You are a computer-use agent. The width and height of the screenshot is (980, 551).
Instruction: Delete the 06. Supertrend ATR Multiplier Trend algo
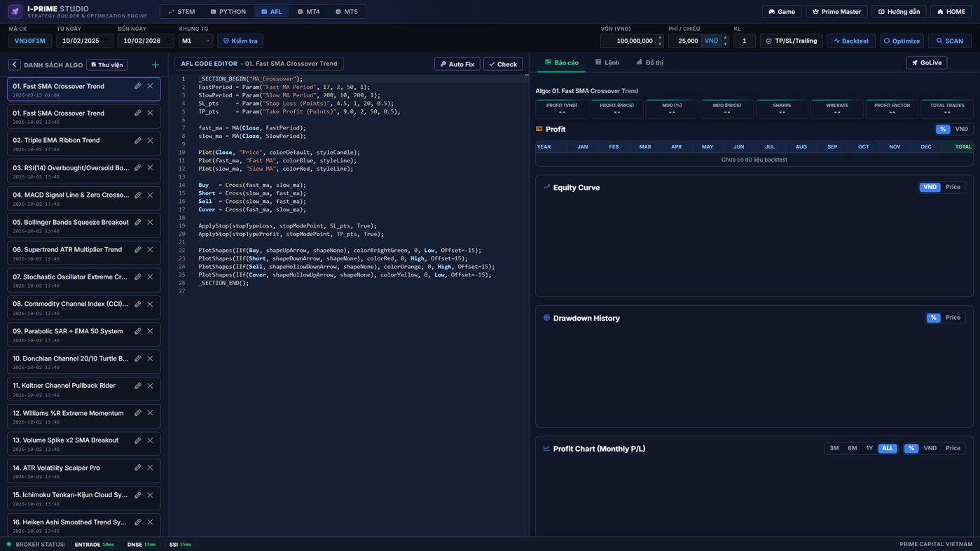[x=150, y=249]
